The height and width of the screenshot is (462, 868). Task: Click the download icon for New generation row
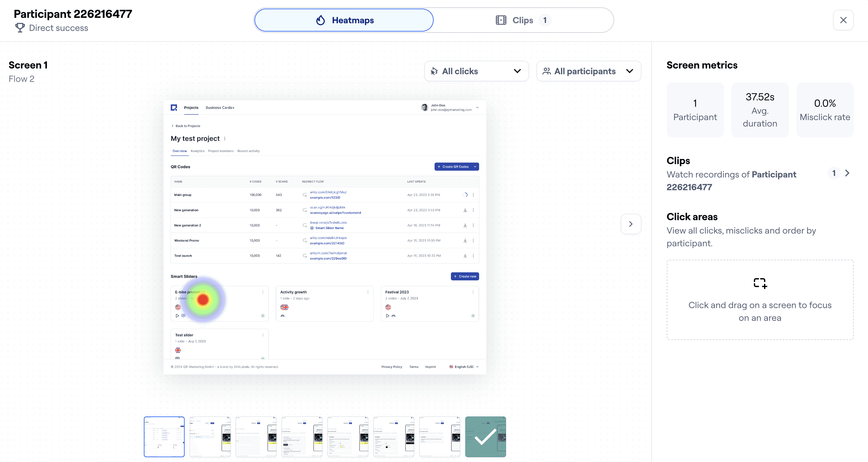[465, 210]
